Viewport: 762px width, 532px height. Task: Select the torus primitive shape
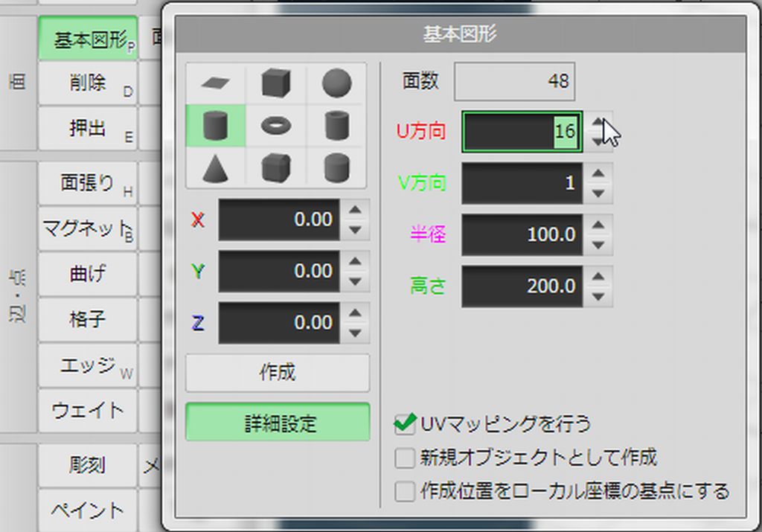click(x=276, y=125)
